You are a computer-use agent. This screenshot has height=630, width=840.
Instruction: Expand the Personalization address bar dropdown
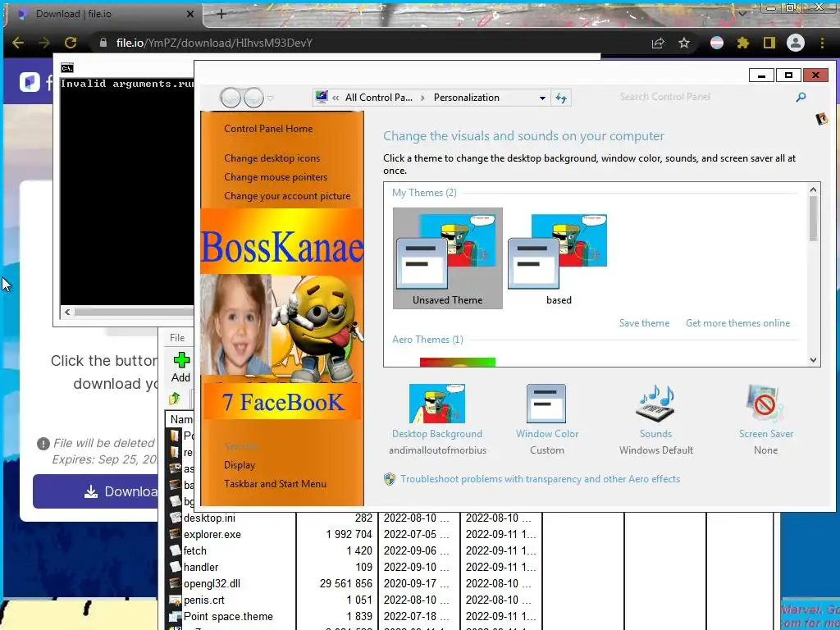542,98
